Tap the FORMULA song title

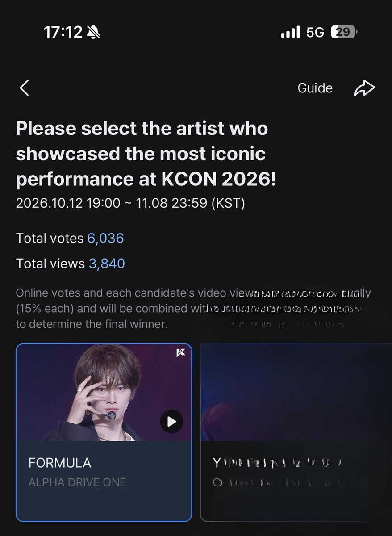point(60,463)
